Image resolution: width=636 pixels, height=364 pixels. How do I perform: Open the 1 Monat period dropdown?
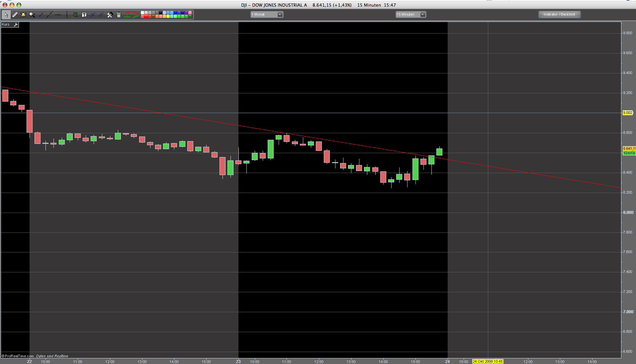click(x=267, y=14)
